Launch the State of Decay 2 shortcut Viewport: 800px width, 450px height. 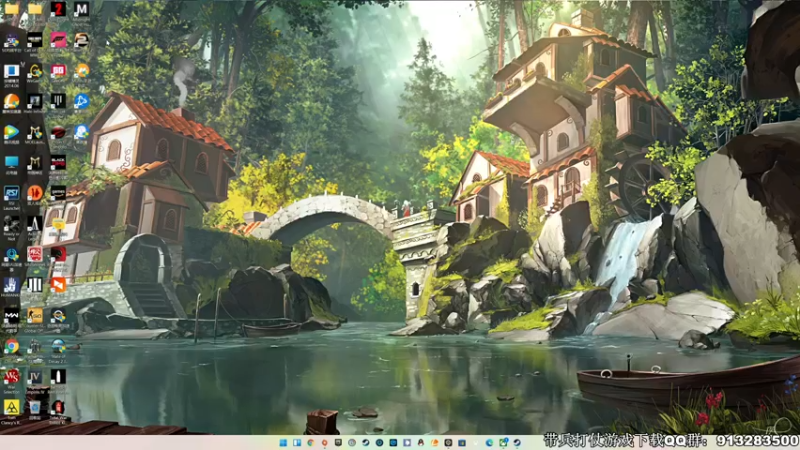pyautogui.click(x=58, y=346)
